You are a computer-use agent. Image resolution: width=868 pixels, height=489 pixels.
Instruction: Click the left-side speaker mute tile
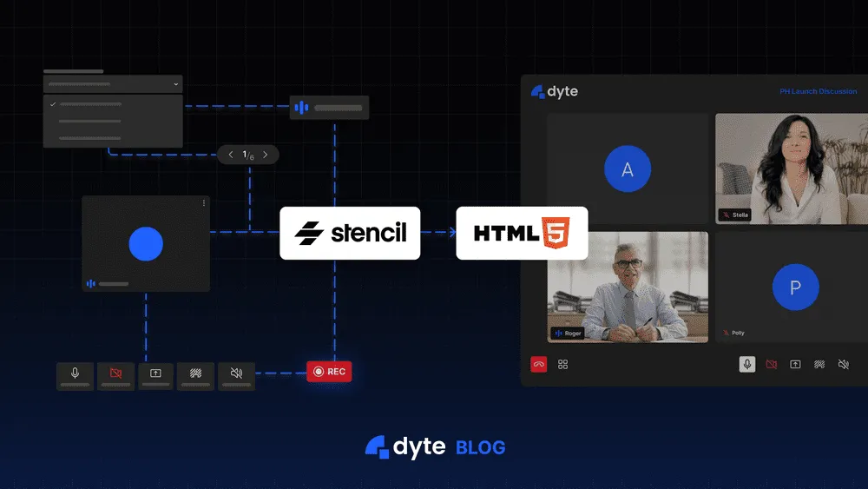(x=236, y=376)
